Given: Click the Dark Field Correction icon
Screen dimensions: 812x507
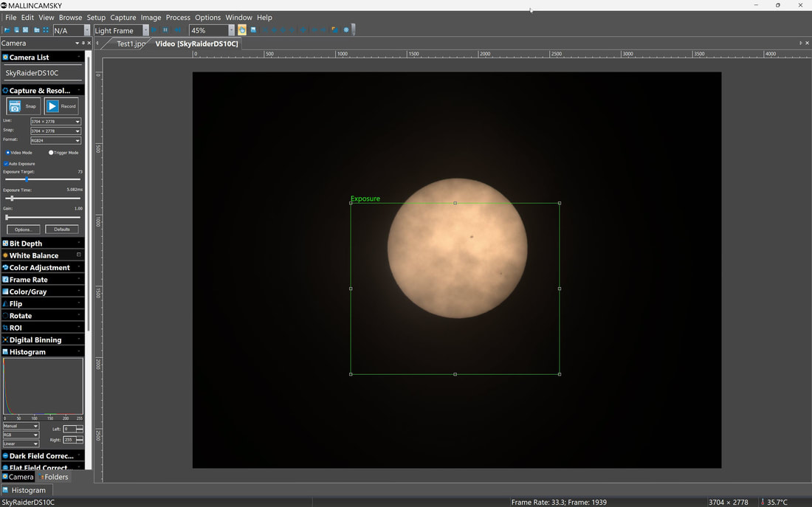Looking at the screenshot, I should coord(5,456).
